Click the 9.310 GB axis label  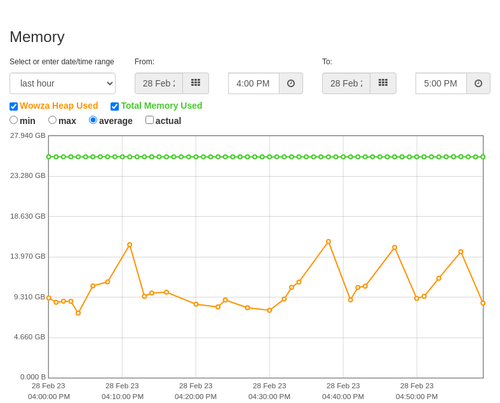point(29,297)
